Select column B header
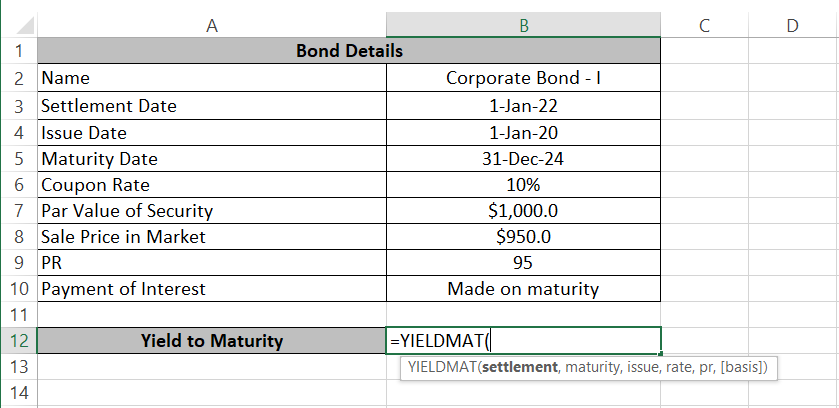The width and height of the screenshot is (839, 408). [x=523, y=25]
